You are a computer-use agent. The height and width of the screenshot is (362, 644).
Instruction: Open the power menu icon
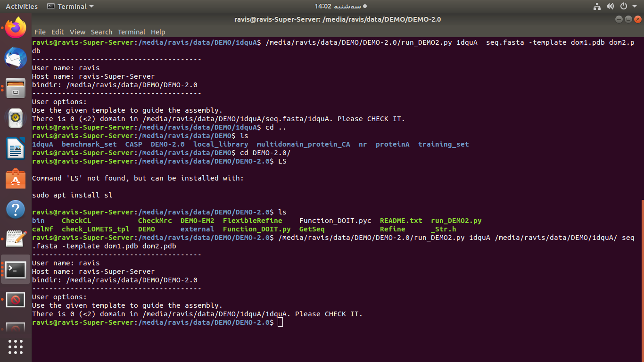pos(623,7)
